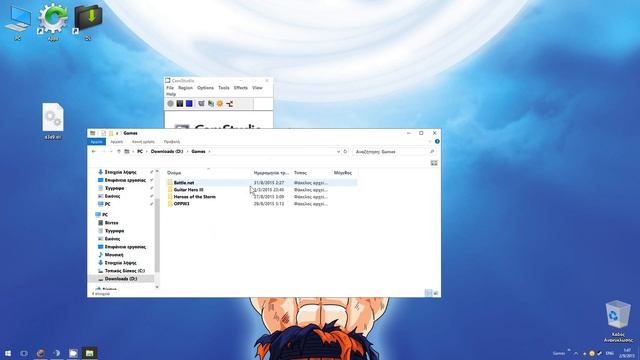
Task: Open the Recycle Bin on the desktop
Action: pyautogui.click(x=618, y=322)
